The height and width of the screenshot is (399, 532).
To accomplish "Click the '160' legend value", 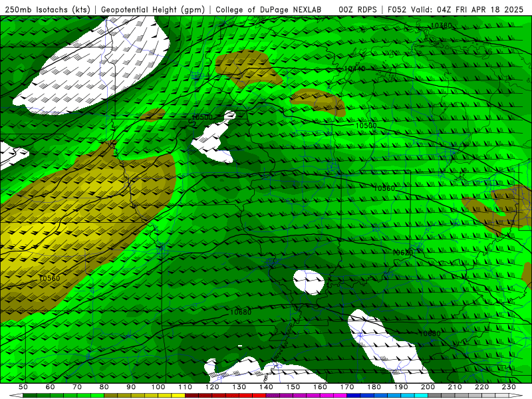I will (x=320, y=387).
